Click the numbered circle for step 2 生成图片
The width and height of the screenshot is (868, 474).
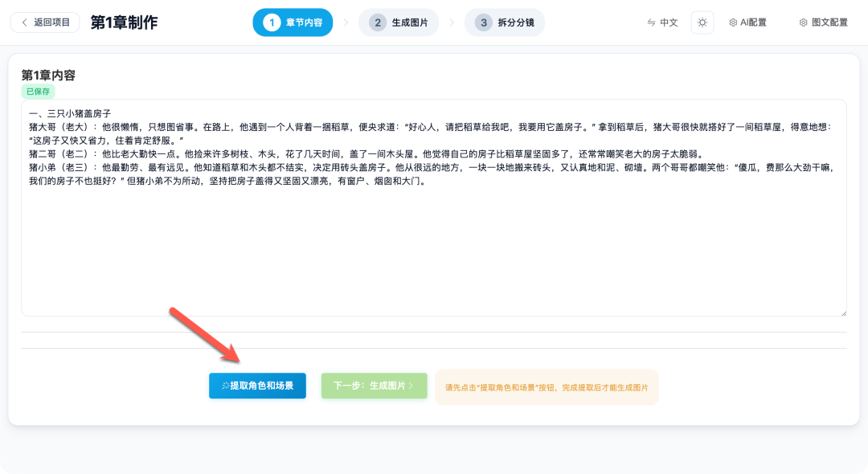click(377, 22)
